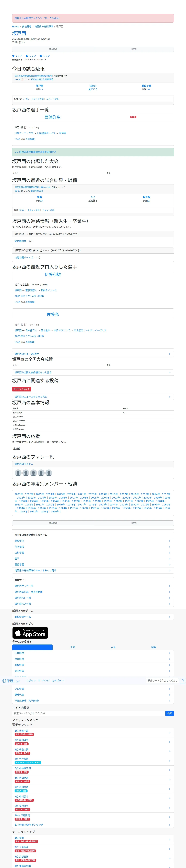186x868 pixels.
Task: Click heart icon under 西浦洋生 player card
Action: click(15, 139)
